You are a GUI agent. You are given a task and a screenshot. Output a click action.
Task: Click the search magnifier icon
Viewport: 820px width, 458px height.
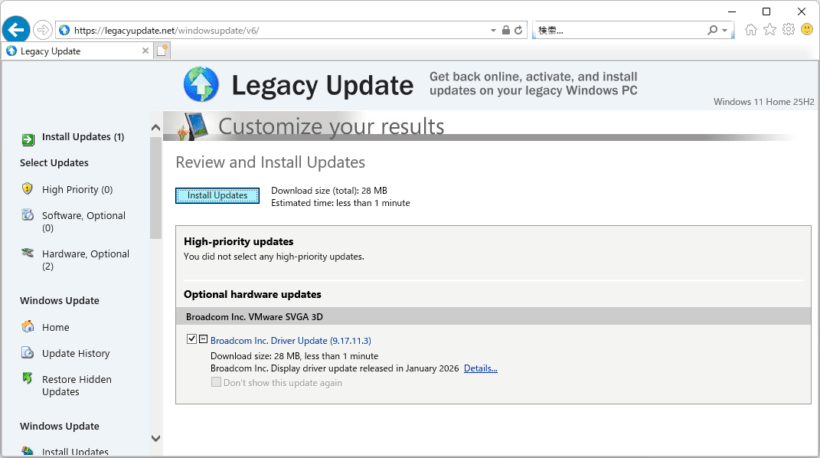tap(712, 30)
